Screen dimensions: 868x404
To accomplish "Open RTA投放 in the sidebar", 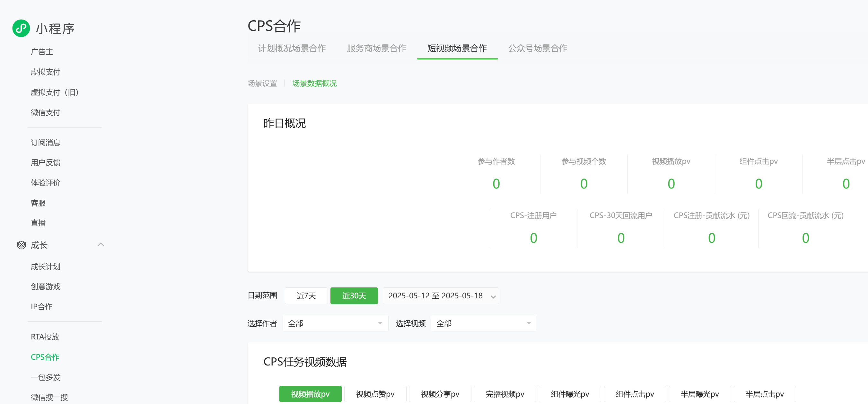I will (x=45, y=337).
